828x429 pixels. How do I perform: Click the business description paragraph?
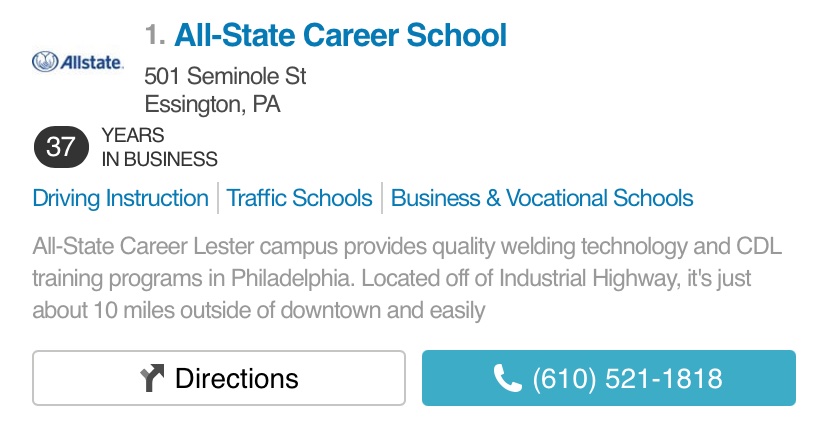click(x=407, y=278)
